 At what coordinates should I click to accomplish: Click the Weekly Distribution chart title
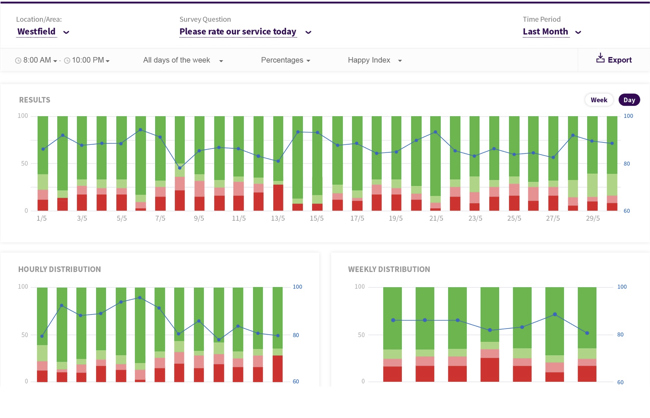pyautogui.click(x=389, y=269)
